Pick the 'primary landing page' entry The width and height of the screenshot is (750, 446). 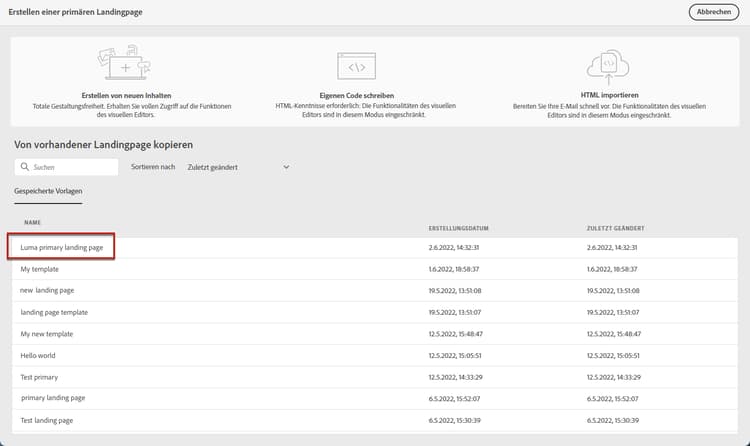53,398
